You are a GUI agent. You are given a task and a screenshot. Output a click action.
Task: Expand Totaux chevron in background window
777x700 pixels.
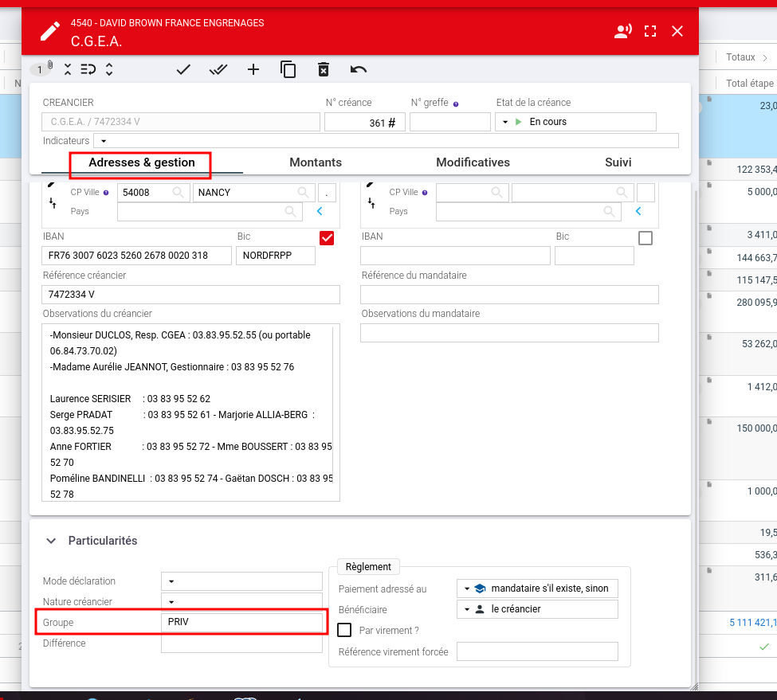(x=765, y=58)
